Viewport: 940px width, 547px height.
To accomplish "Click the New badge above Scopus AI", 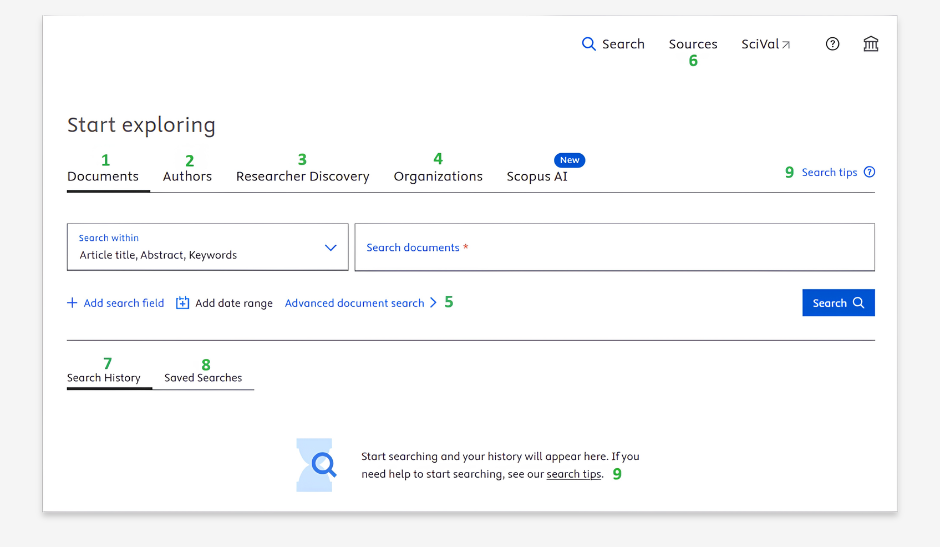I will 570,160.
